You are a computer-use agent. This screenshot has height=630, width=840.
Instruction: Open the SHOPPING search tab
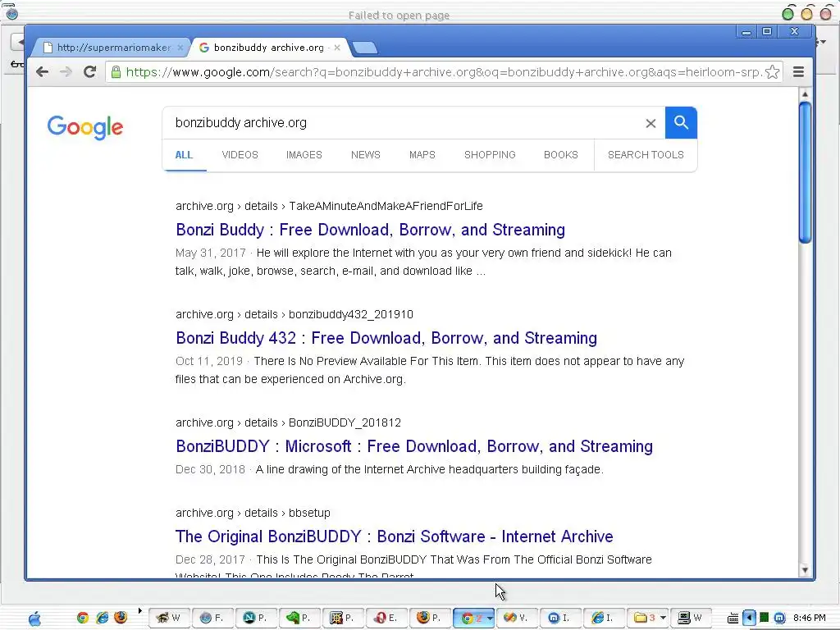tap(490, 155)
